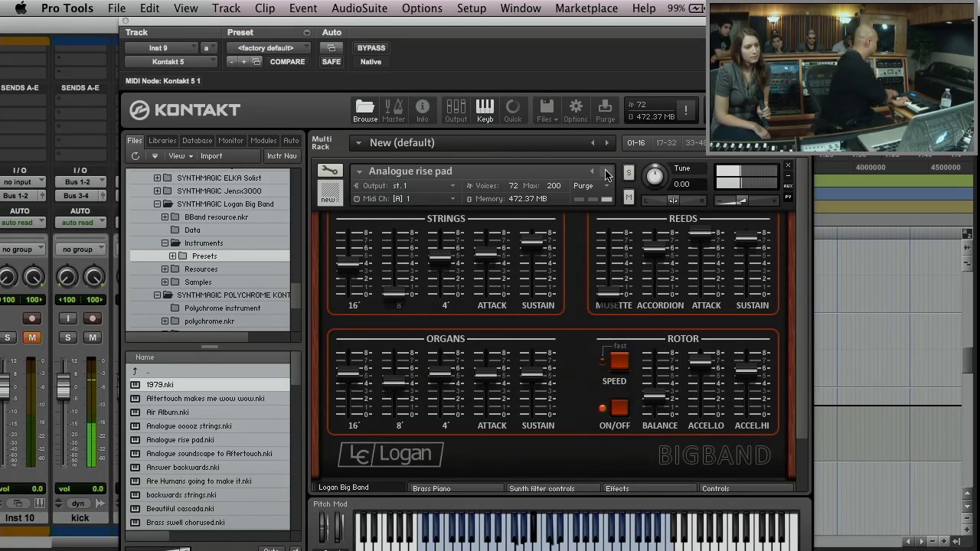Show the Kontakt Output mixer icon

point(456,110)
